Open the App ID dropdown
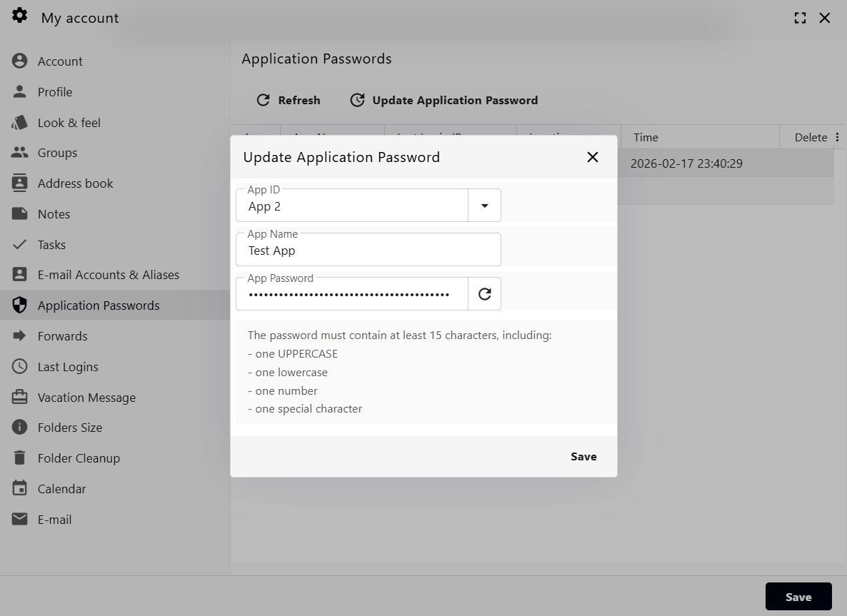 (485, 205)
